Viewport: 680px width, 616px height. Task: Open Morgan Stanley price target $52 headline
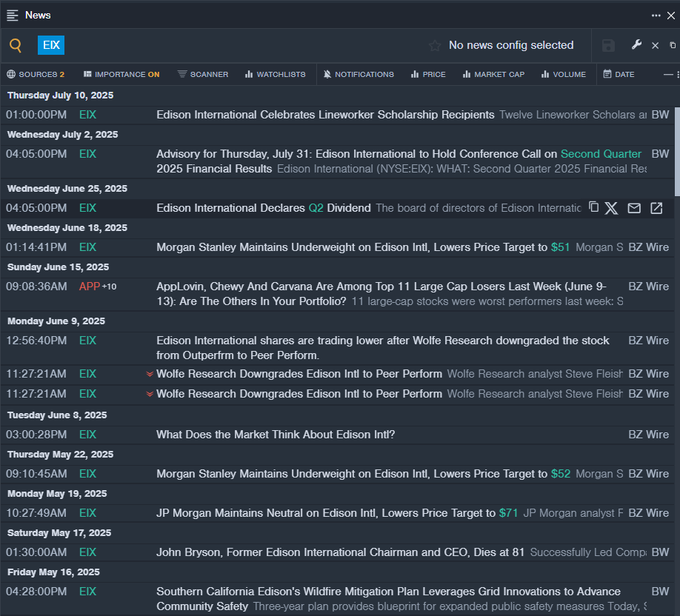(x=364, y=473)
